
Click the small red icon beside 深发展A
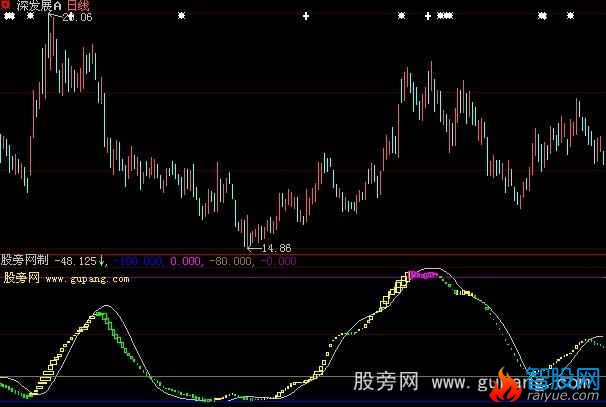(x=7, y=3)
